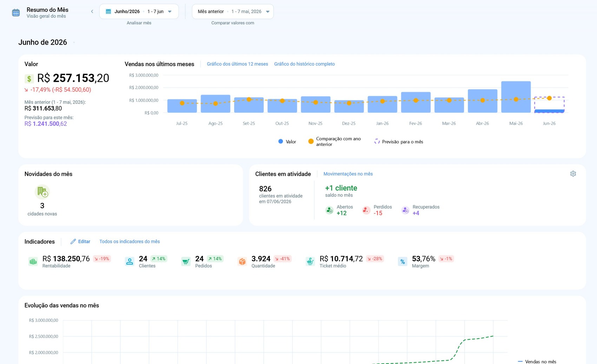Screen dimensions: 597x364
Task: Open Gráfico do histórico completo
Action: (x=304, y=64)
